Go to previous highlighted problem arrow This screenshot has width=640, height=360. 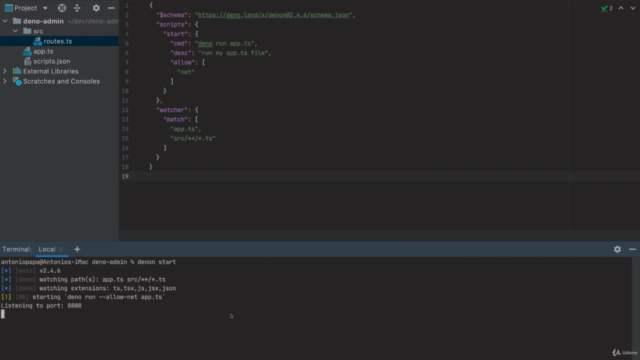pos(621,8)
